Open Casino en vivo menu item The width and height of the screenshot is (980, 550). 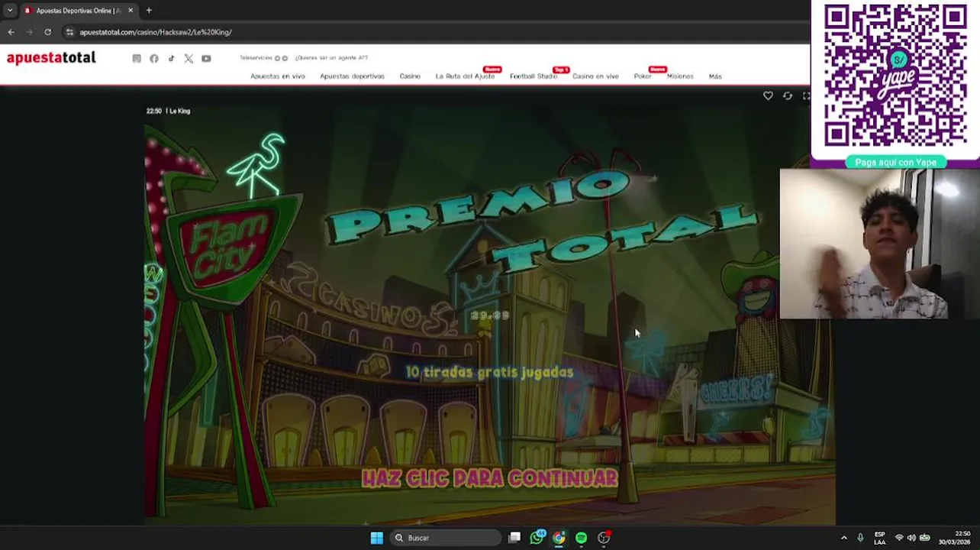point(595,76)
